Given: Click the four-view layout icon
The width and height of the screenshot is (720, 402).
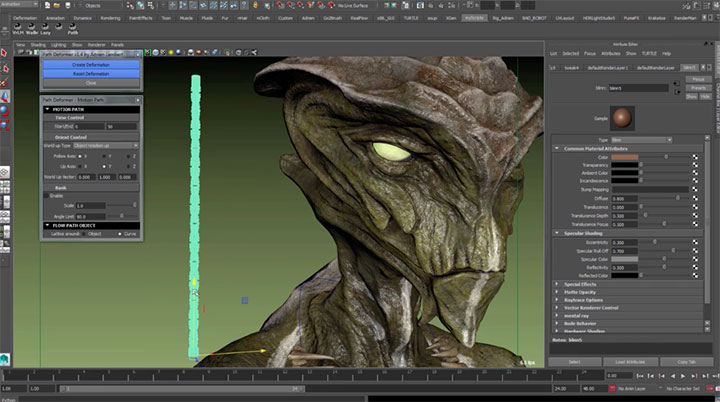Looking at the screenshot, I should 5,187.
